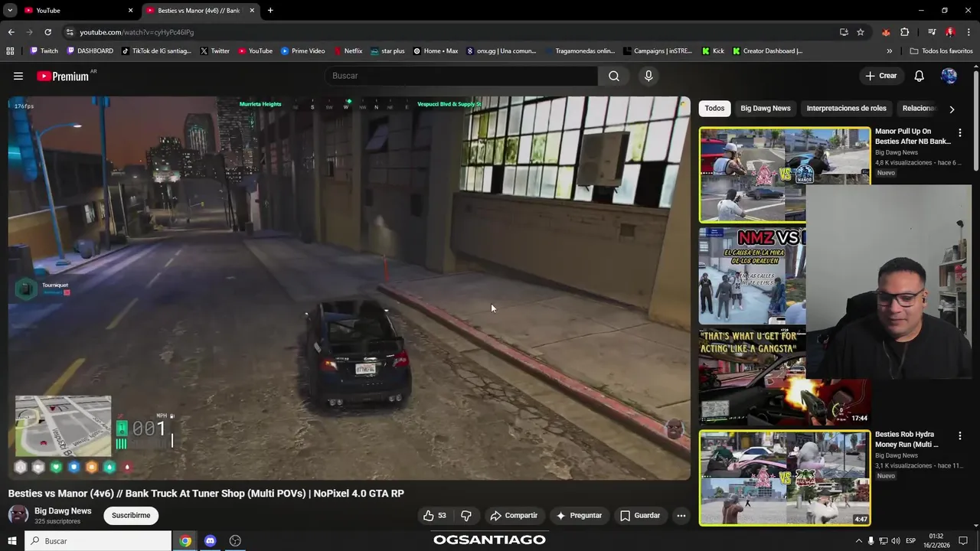Open the Twitch bookmark
Image resolution: width=980 pixels, height=551 pixels.
pyautogui.click(x=44, y=51)
